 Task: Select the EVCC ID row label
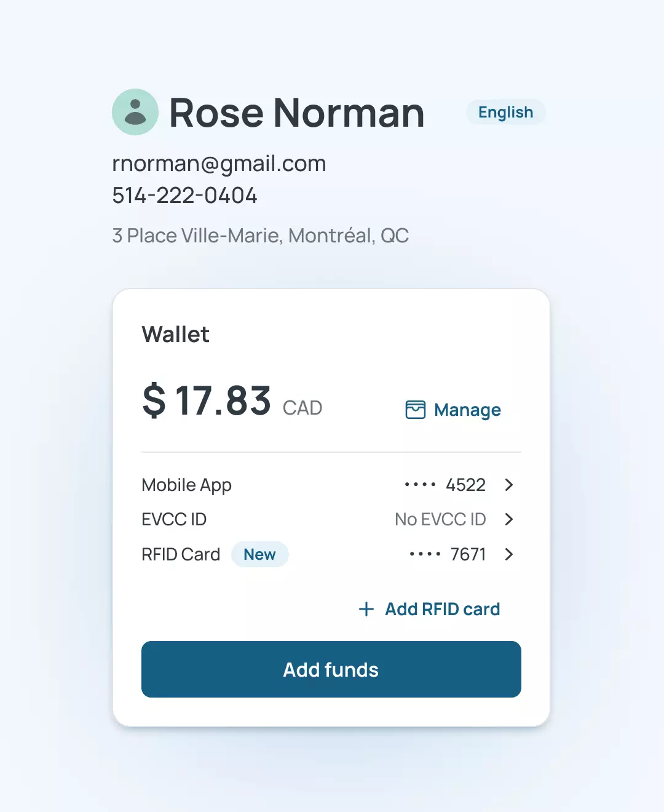pyautogui.click(x=174, y=520)
